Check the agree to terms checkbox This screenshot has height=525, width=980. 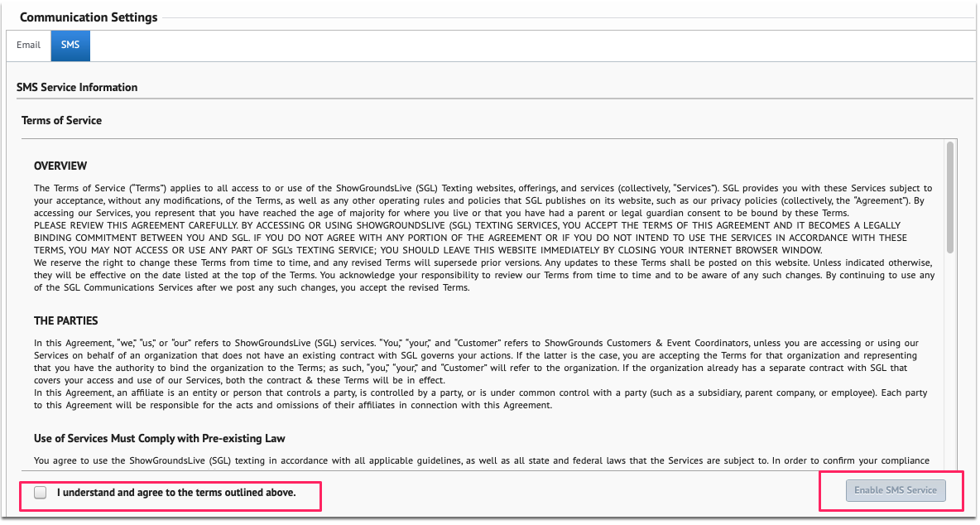click(x=41, y=493)
